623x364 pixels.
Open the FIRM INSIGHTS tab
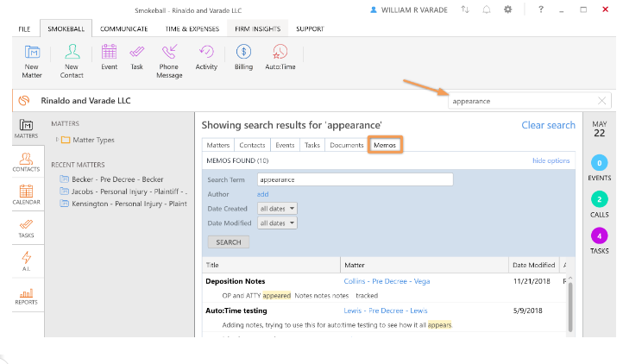tap(257, 29)
